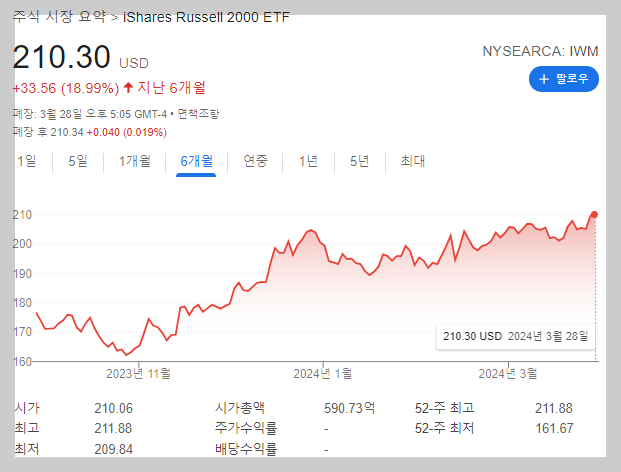Click the 52-주 최저 value 161.67
621x472 pixels.
554,428
